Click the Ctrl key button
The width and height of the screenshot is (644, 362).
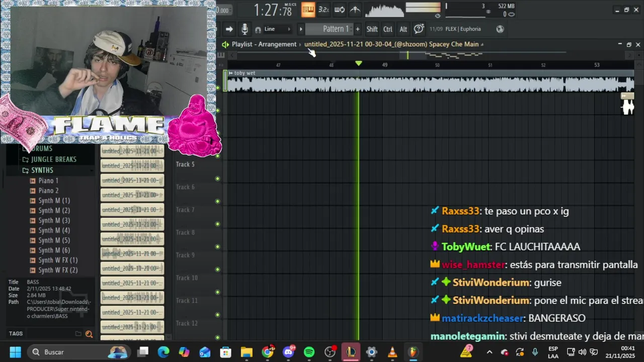387,29
